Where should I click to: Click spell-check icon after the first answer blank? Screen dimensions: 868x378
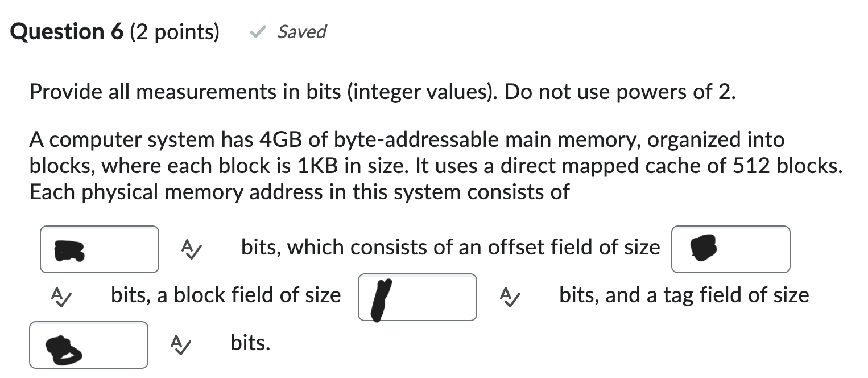190,249
